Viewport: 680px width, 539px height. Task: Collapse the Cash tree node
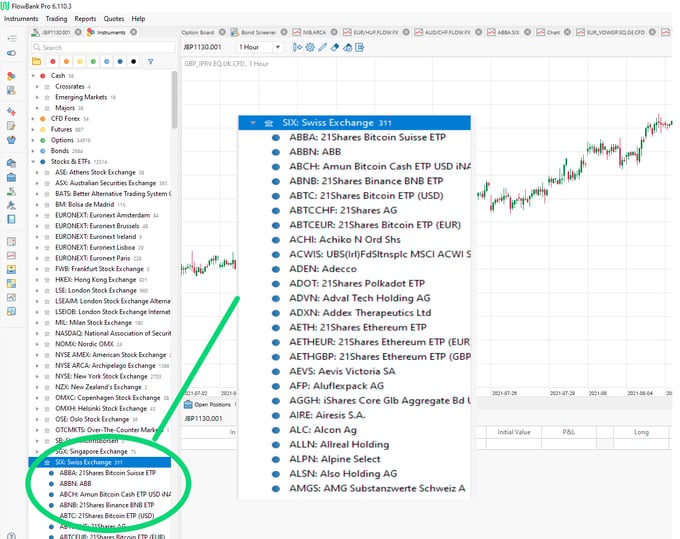coord(33,76)
